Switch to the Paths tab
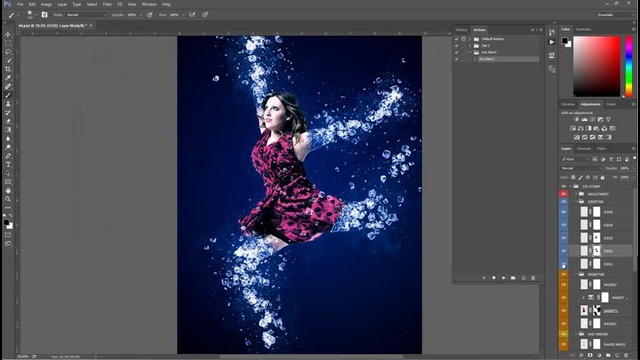This screenshot has height=360, width=640. (601, 149)
